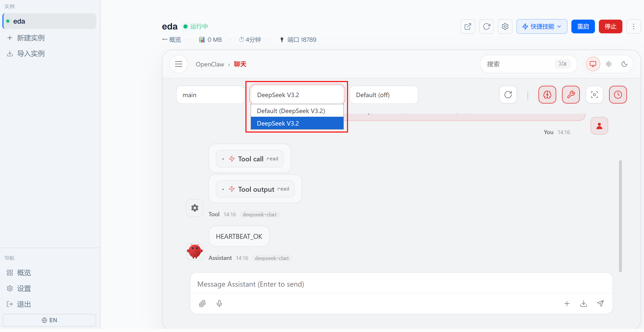Toggle the clock icon in chat toolbar
The width and height of the screenshot is (644, 332).
point(618,95)
